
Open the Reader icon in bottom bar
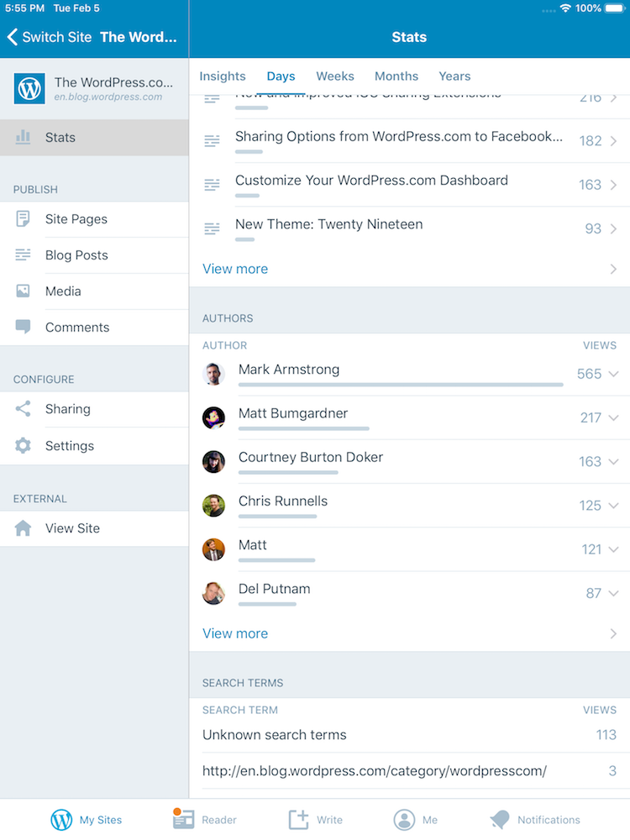coord(183,818)
